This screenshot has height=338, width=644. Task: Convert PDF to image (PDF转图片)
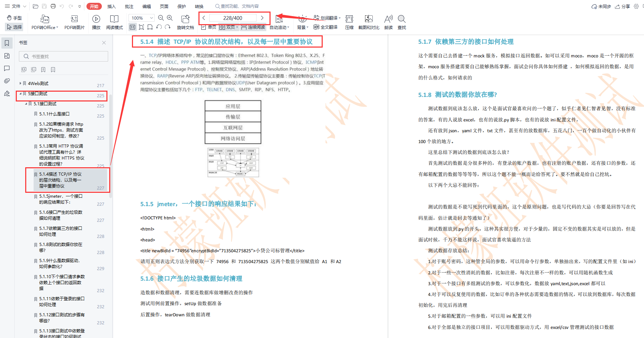[74, 22]
